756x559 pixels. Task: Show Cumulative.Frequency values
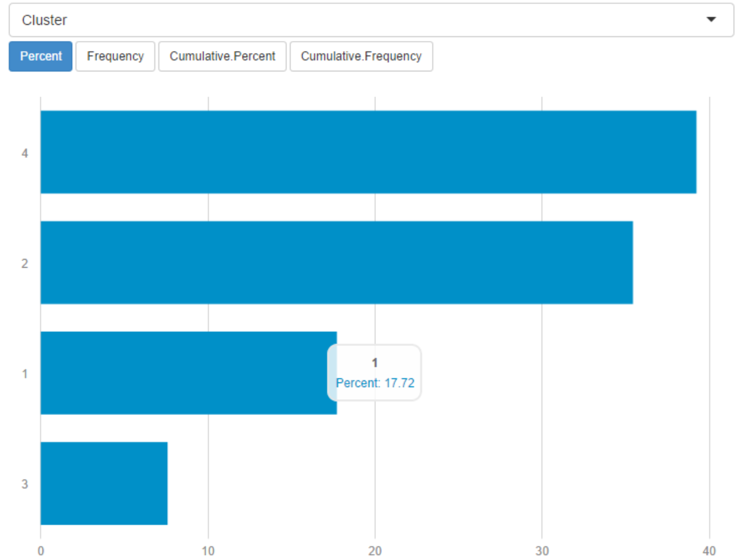pyautogui.click(x=361, y=57)
